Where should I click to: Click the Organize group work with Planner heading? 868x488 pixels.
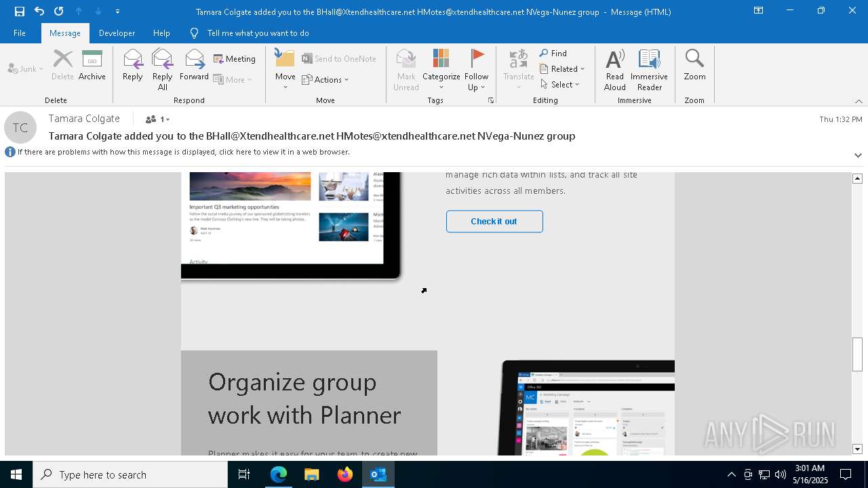pyautogui.click(x=304, y=399)
